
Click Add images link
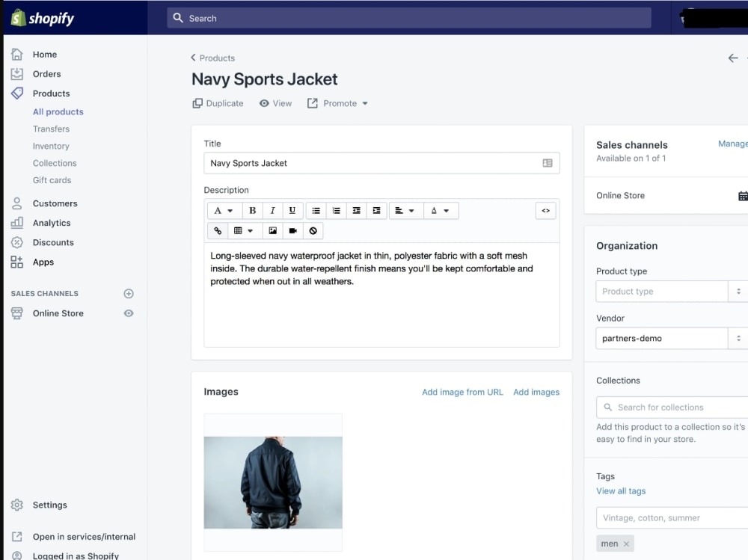coord(536,392)
